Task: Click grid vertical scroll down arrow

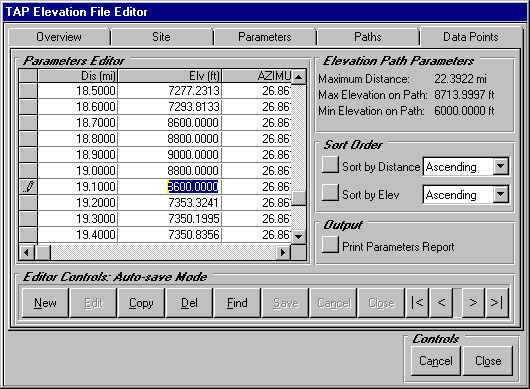Action: (298, 236)
